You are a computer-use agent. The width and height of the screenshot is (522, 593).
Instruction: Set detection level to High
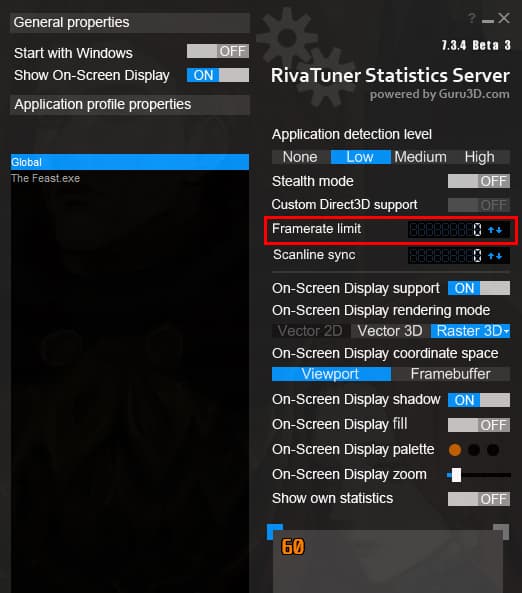(480, 157)
